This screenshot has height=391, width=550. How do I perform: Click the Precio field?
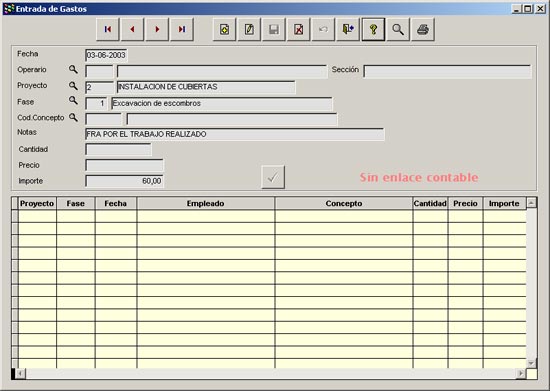click(x=124, y=165)
